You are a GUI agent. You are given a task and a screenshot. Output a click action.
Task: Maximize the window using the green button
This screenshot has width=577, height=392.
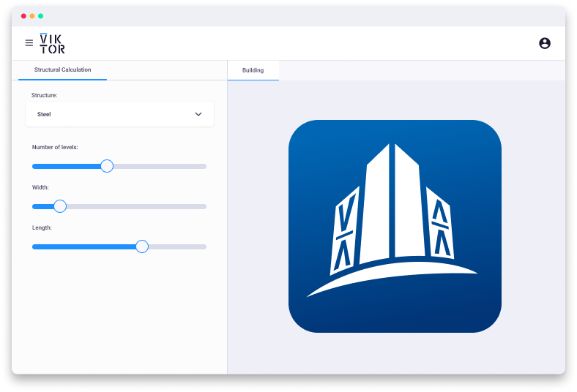[41, 16]
